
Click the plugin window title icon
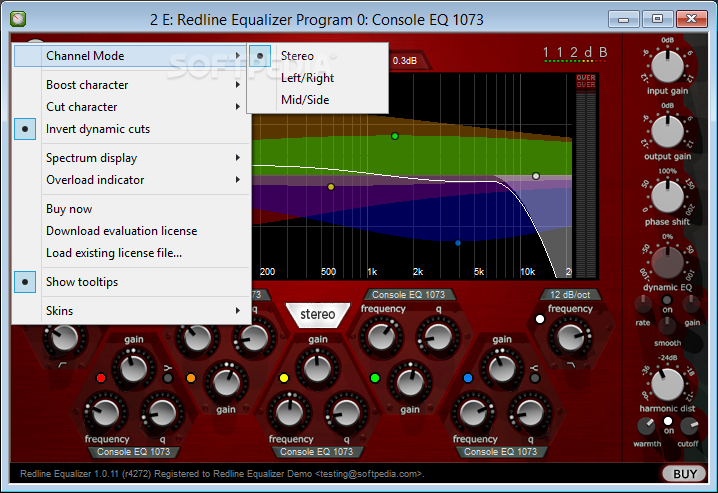coord(18,19)
